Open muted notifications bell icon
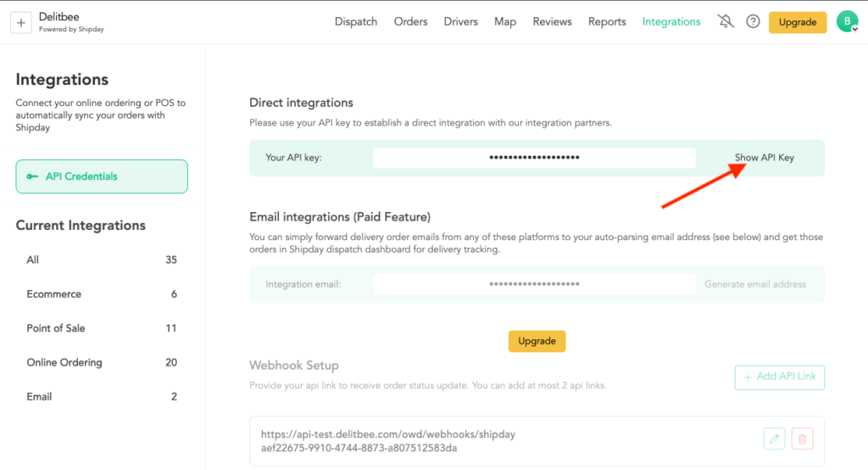 pyautogui.click(x=726, y=21)
